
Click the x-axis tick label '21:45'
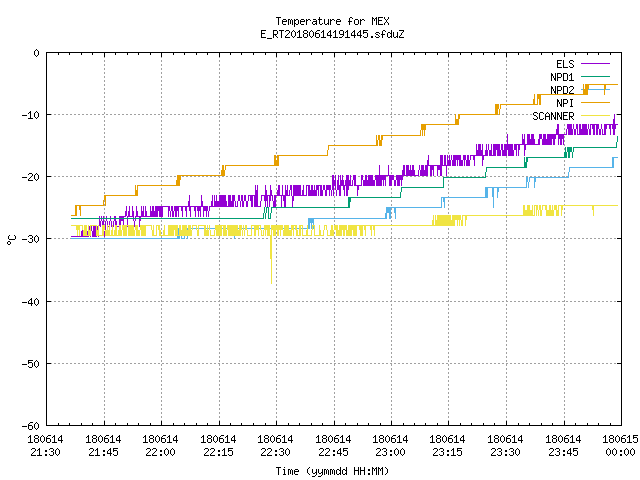click(103, 453)
